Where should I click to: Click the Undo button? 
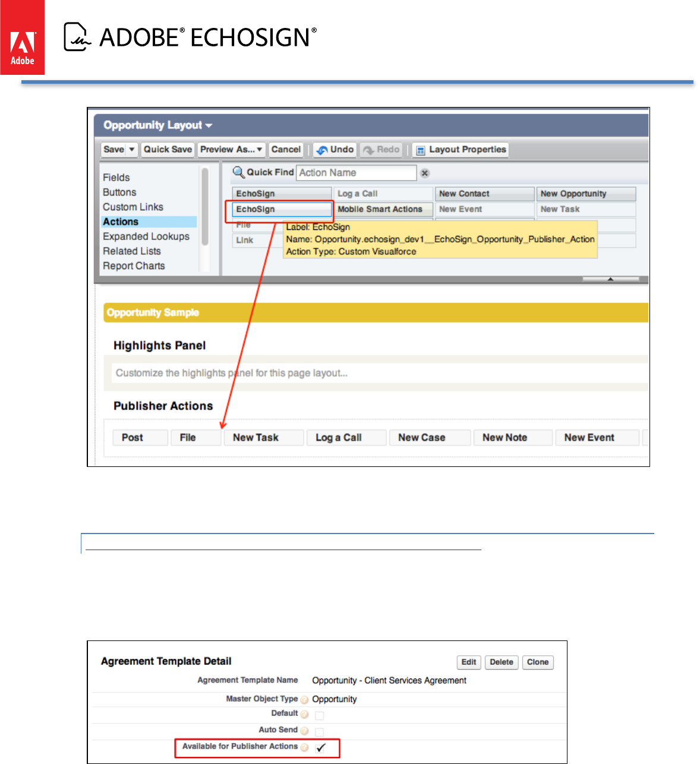tap(335, 150)
